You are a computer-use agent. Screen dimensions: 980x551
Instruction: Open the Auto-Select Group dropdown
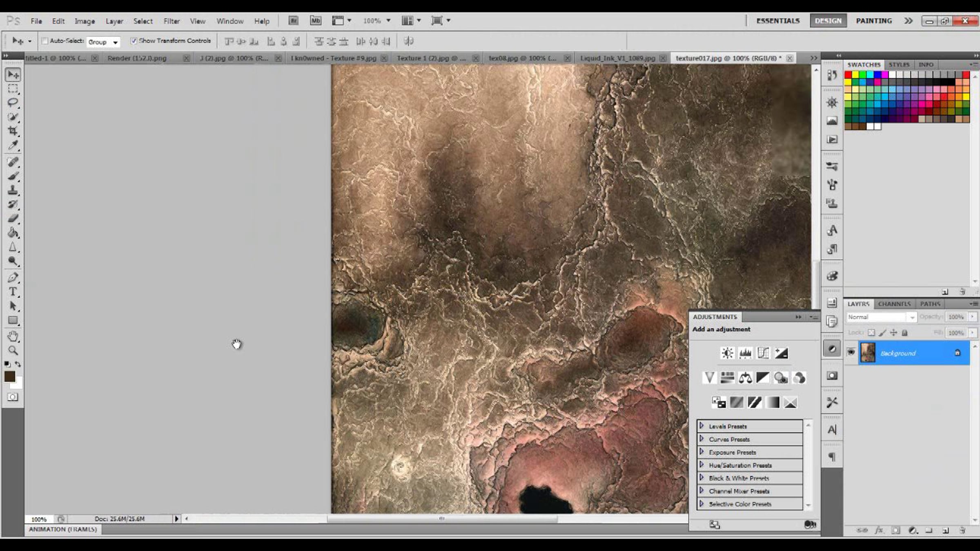coord(103,42)
